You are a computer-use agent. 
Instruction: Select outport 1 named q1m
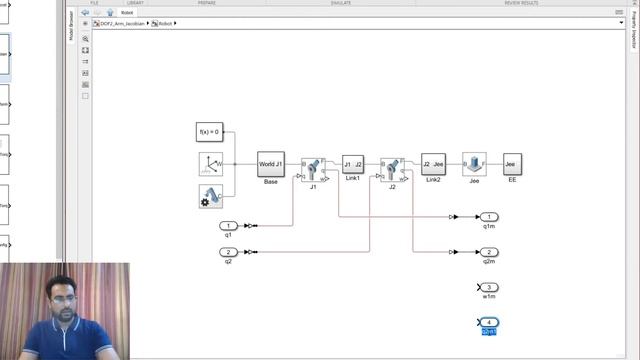489,217
